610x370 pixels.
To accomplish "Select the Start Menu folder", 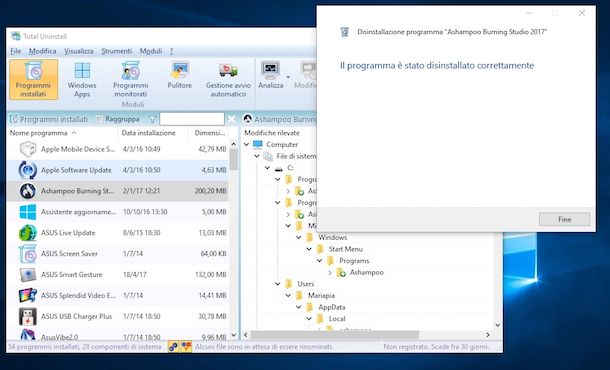I will (x=345, y=249).
